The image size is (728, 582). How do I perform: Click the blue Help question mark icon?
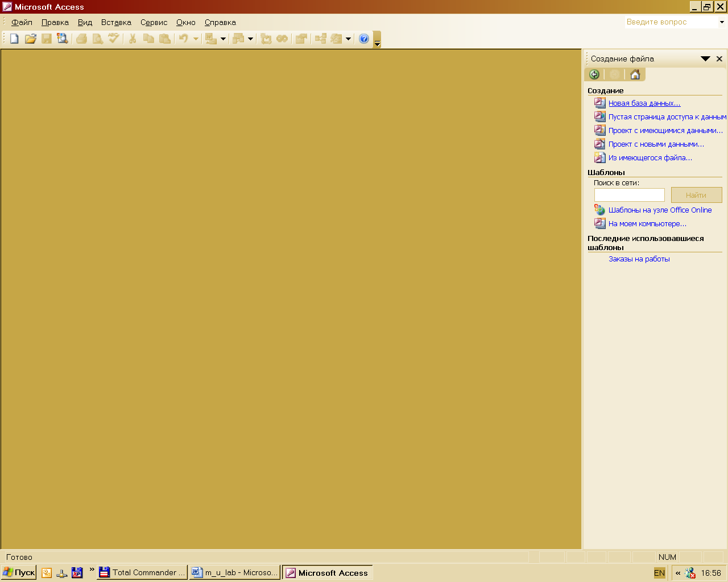(364, 39)
